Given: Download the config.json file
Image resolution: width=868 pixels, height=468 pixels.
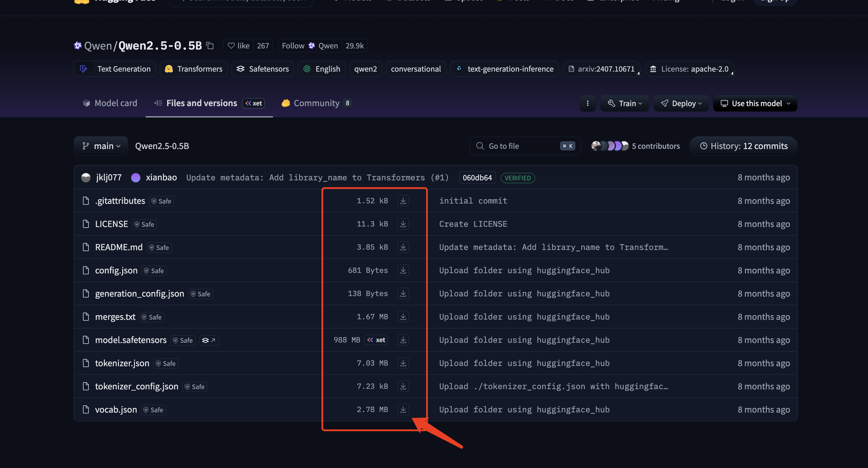Looking at the screenshot, I should (x=403, y=270).
